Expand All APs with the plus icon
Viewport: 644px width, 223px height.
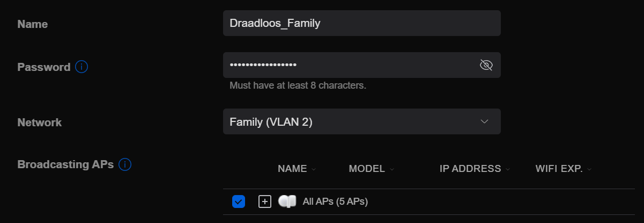tap(265, 202)
